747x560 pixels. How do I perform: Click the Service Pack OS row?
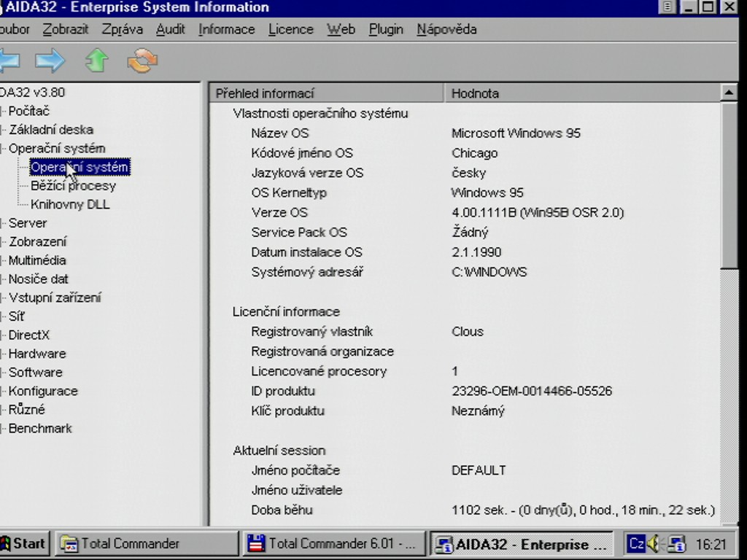click(x=465, y=233)
